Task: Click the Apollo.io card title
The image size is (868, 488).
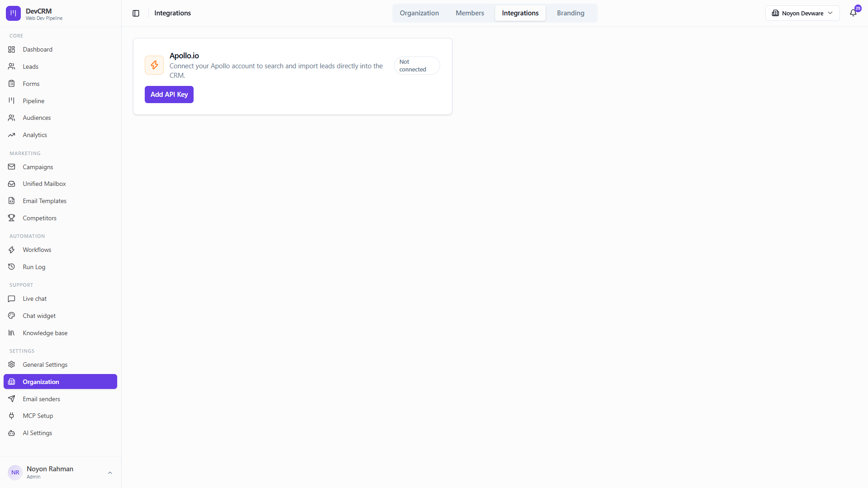Action: [184, 56]
